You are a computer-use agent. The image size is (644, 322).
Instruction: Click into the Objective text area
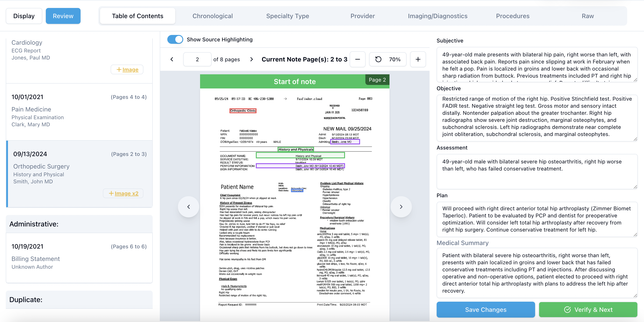tap(537, 118)
